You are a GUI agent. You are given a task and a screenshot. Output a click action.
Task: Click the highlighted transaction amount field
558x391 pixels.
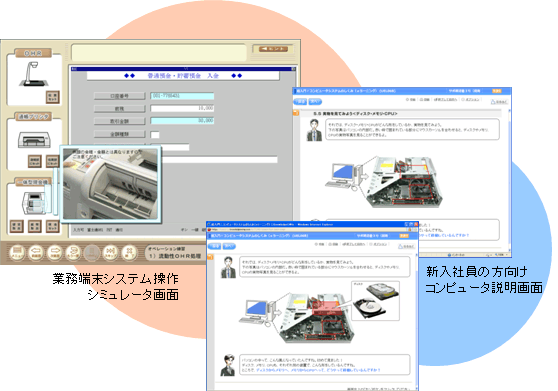coord(182,121)
